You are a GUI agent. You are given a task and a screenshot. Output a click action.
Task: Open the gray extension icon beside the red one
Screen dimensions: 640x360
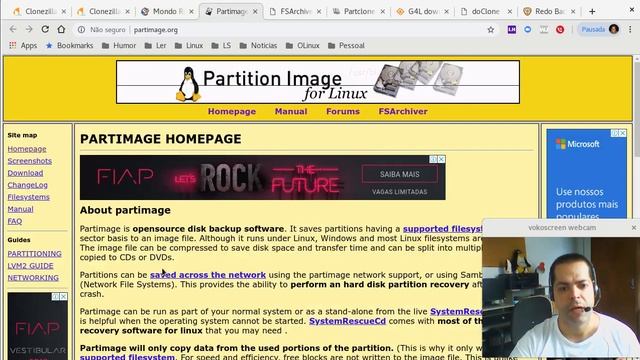coord(544,29)
